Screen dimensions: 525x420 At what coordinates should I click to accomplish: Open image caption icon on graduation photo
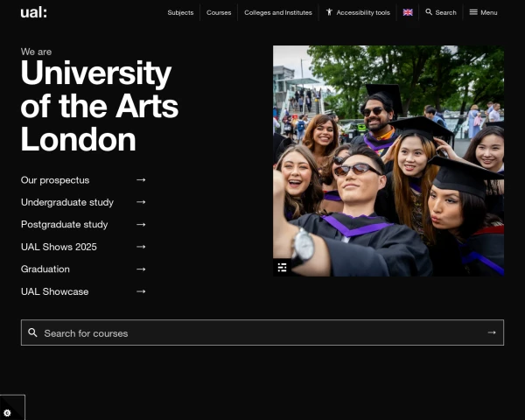(282, 268)
